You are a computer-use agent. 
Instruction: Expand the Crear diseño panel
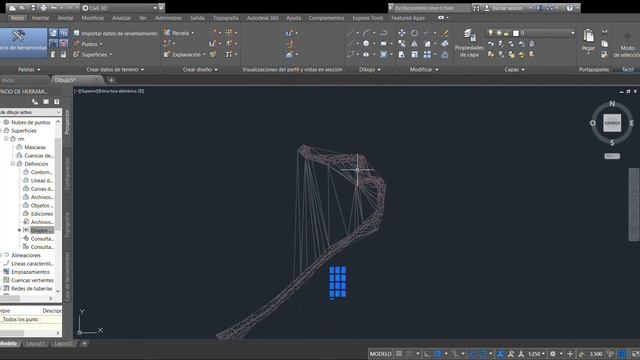click(x=200, y=69)
